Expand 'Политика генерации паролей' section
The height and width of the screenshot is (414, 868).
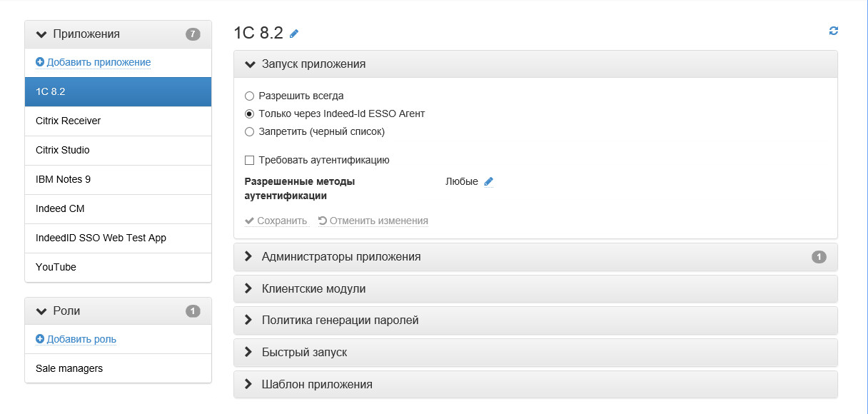(340, 320)
